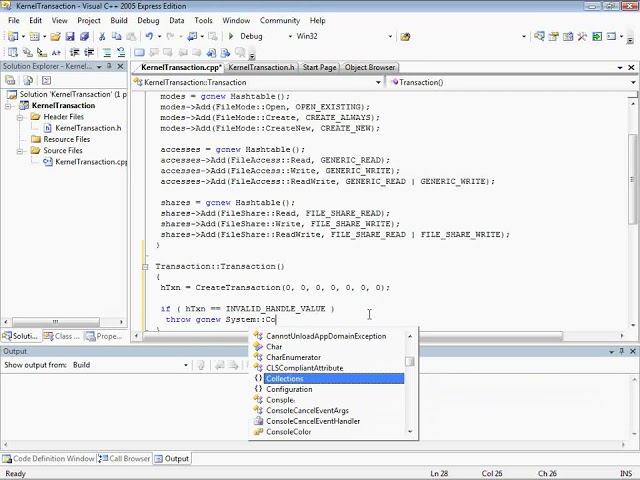The height and width of the screenshot is (480, 640).
Task: Switch to the Properties panel tab
Action: [x=103, y=336]
